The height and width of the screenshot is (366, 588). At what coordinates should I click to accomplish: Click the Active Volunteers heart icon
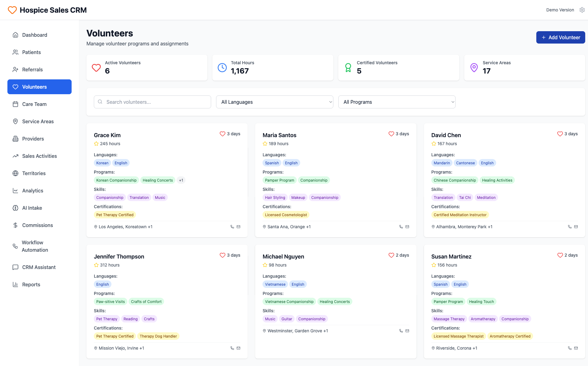click(96, 68)
